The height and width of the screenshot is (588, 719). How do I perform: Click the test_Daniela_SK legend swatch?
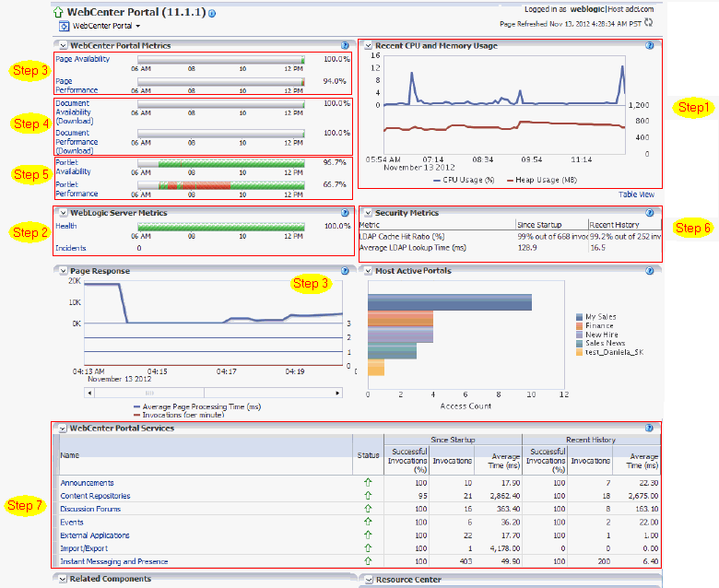(x=580, y=352)
